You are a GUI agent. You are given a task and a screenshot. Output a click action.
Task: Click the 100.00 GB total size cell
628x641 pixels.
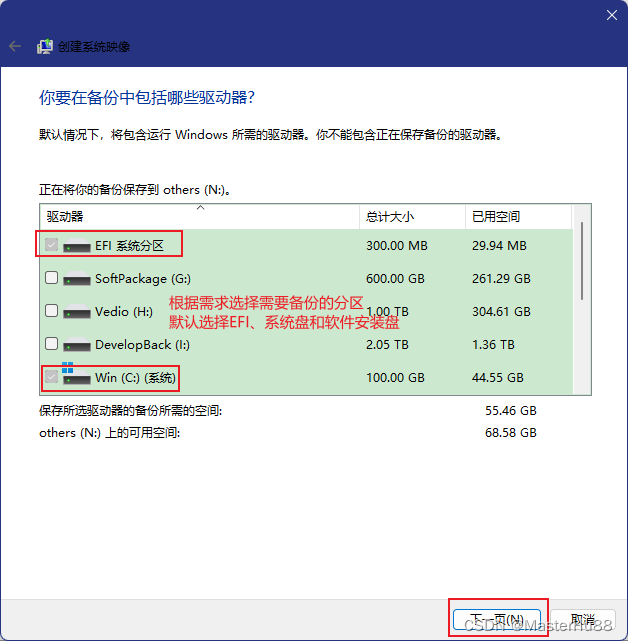(x=395, y=378)
